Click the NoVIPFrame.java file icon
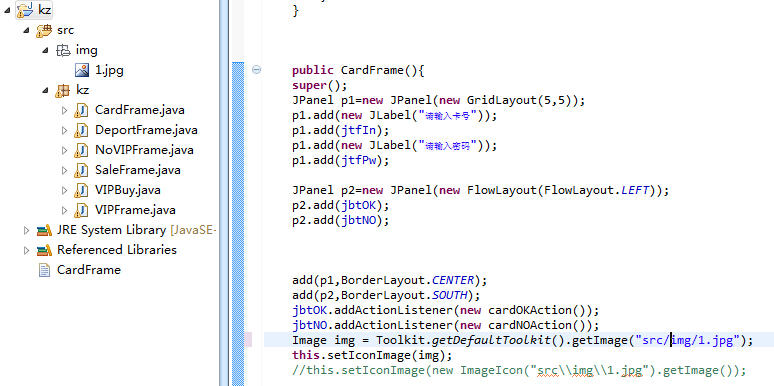Viewport: 774px width, 386px height. coord(81,150)
